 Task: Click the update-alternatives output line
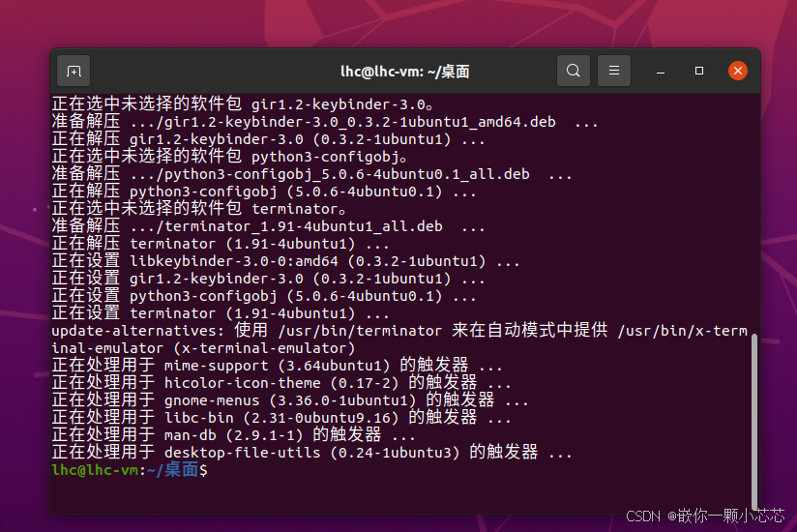(399, 340)
